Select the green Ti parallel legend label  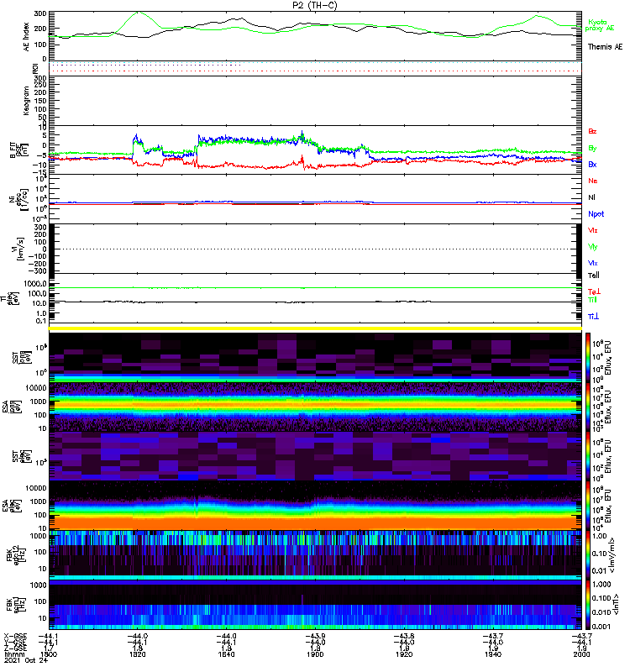(592, 300)
